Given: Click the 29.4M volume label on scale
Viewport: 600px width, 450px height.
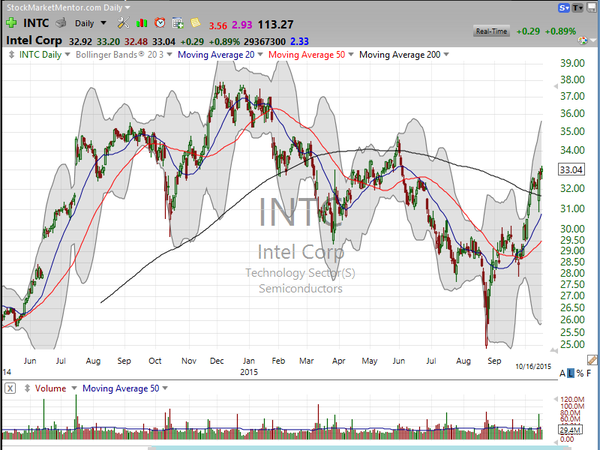Looking at the screenshot, I should pos(571,430).
